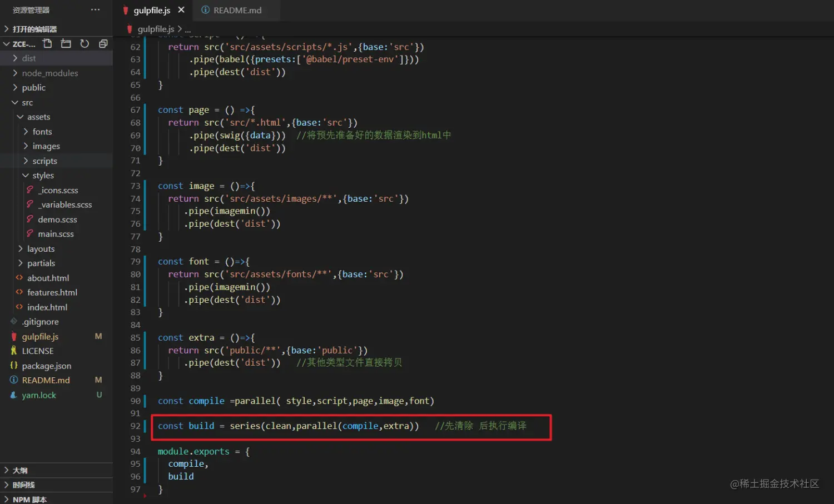
Task: Open index.html file
Action: tap(56, 307)
